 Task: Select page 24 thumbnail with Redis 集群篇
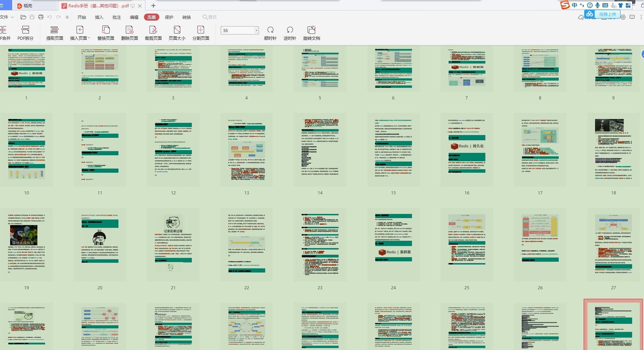(393, 244)
